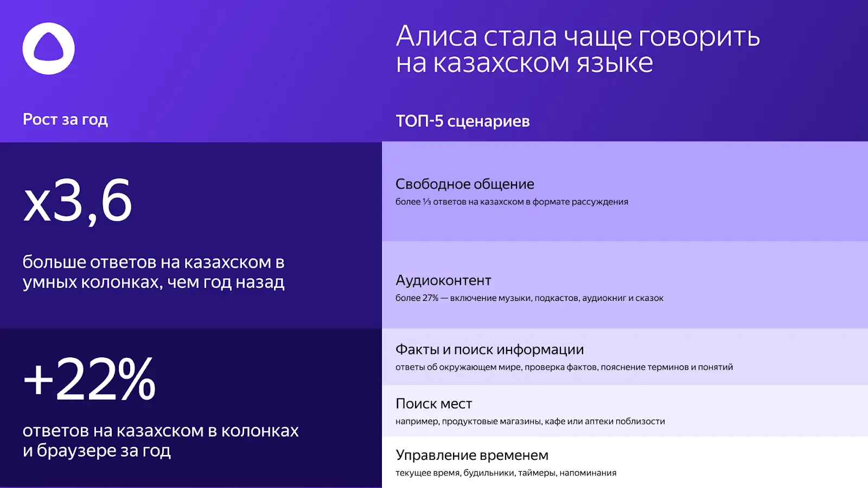The height and width of the screenshot is (488, 868).
Task: Click text about answers in умных колонках
Action: [x=154, y=272]
